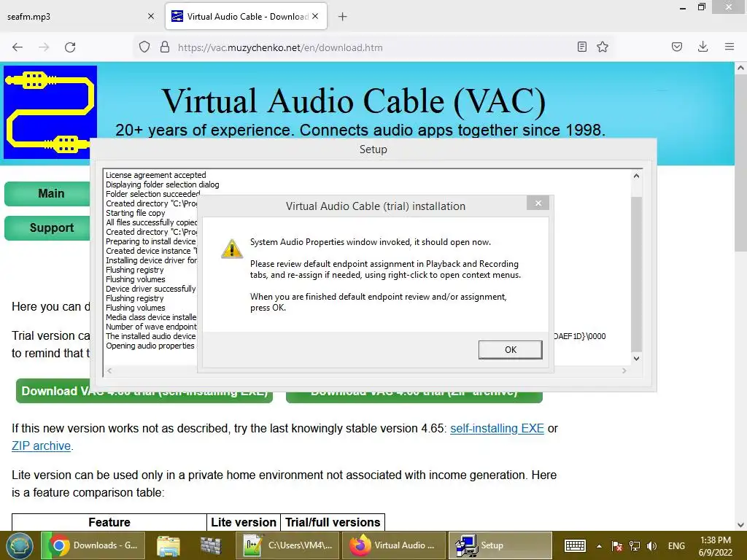Open a new browser tab
Screen dimensions: 747x560
click(x=343, y=17)
